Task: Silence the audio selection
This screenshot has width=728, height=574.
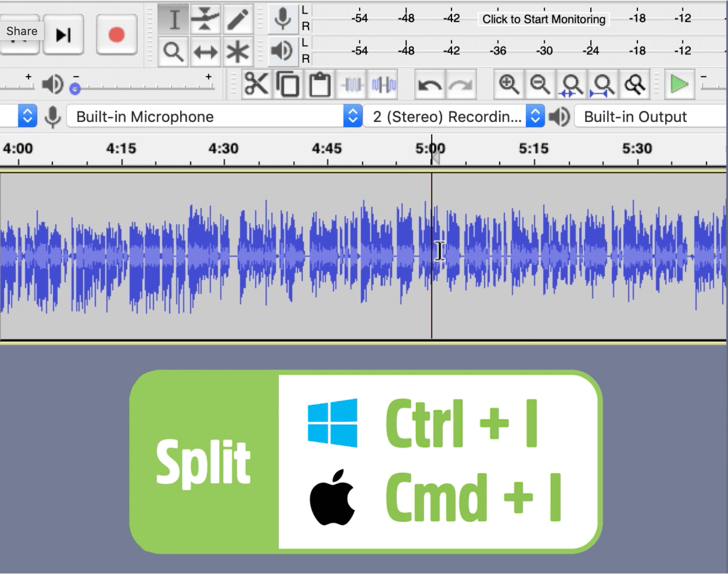Action: coord(382,84)
